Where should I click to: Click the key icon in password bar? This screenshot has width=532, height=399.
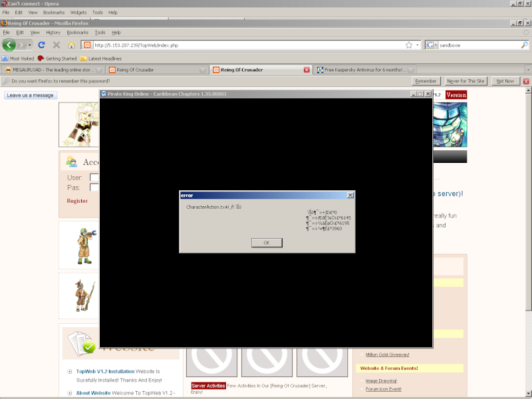tap(6, 81)
